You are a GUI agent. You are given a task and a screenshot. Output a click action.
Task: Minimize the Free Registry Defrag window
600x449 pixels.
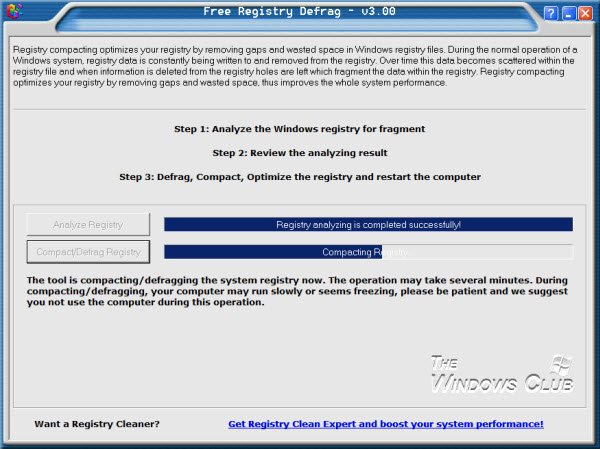point(569,13)
